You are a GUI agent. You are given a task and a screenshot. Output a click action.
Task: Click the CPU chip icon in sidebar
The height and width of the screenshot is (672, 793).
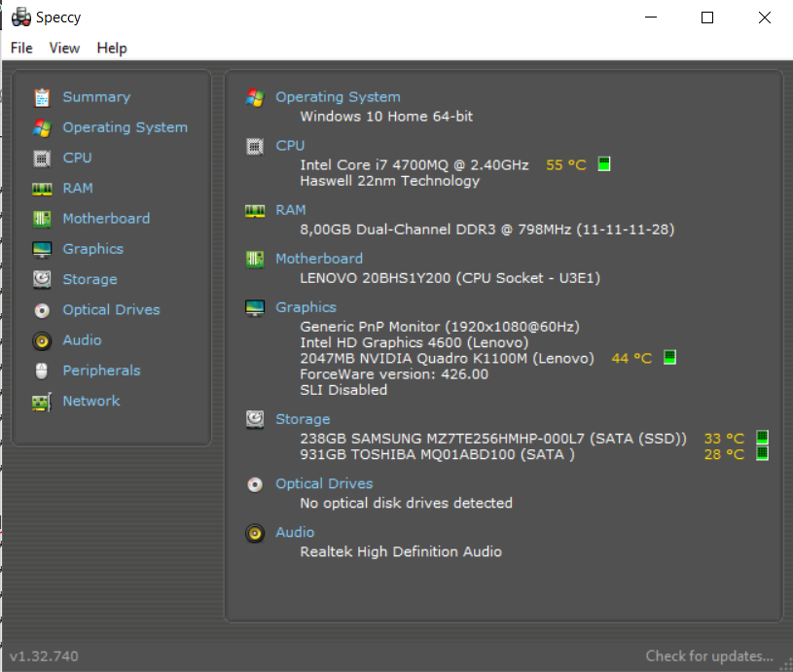point(42,158)
